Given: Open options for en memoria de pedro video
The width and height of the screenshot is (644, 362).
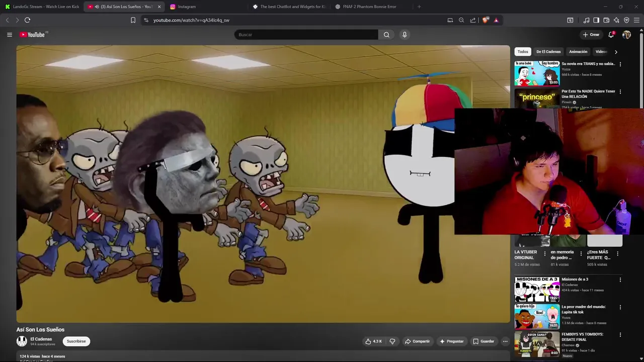Looking at the screenshot, I should [581, 254].
